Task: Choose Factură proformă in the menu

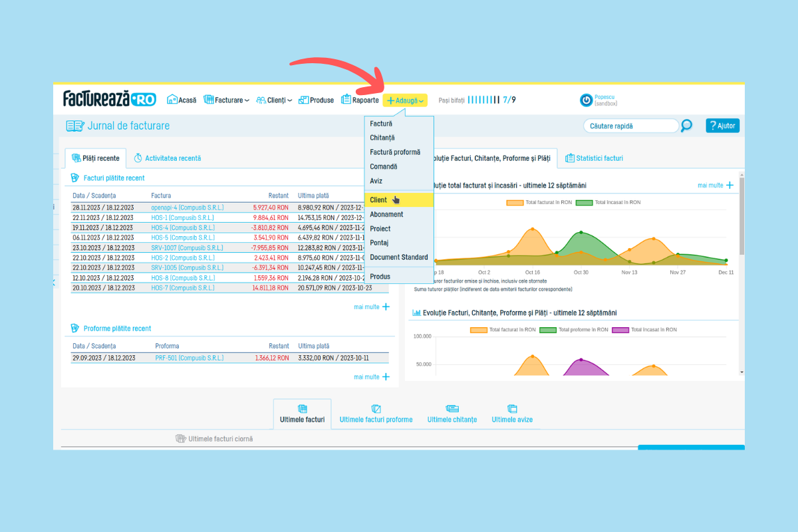Action: tap(395, 152)
